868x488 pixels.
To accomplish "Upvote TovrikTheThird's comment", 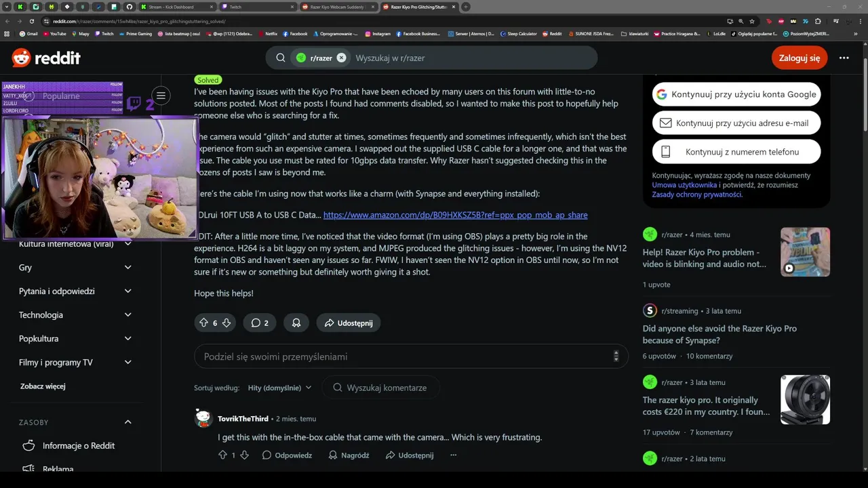I will click(x=222, y=455).
